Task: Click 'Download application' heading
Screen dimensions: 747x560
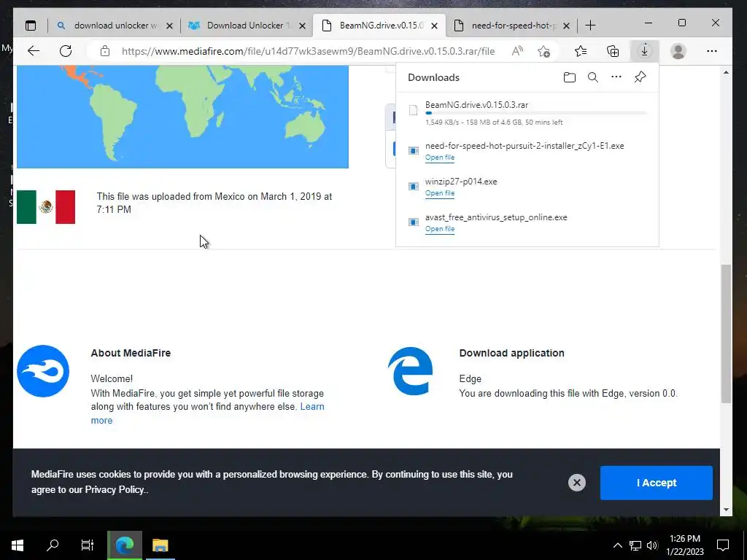Action: click(x=511, y=353)
